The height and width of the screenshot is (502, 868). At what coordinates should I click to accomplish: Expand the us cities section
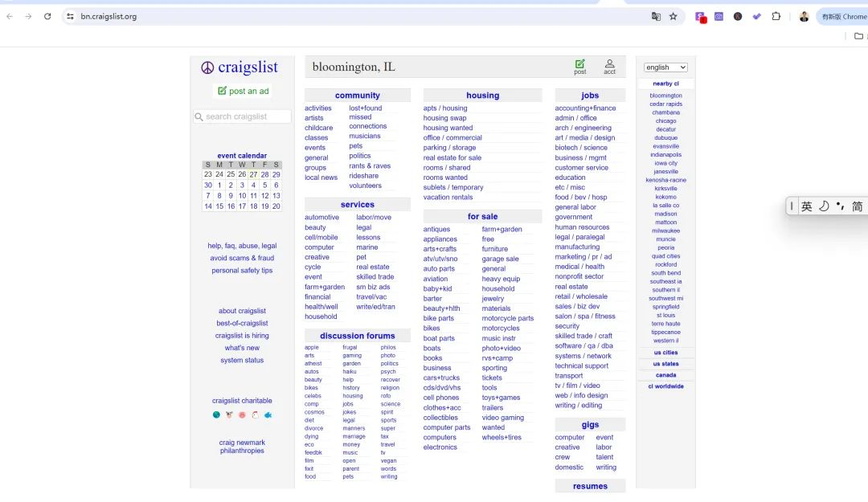[x=665, y=353]
